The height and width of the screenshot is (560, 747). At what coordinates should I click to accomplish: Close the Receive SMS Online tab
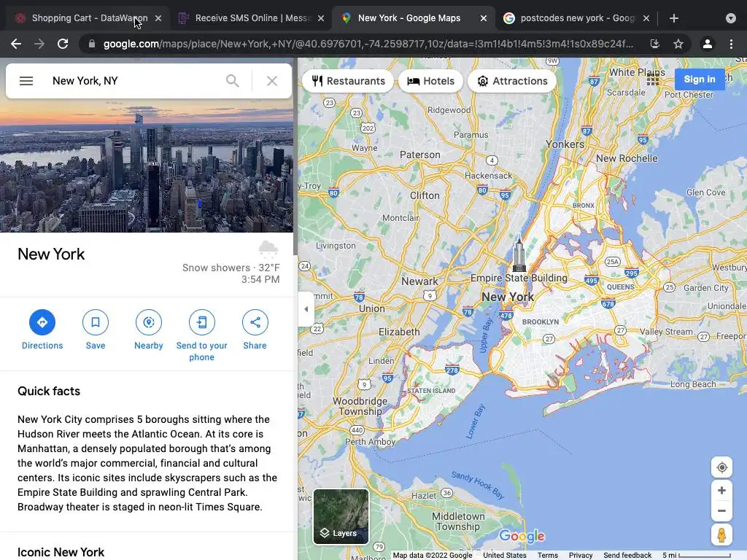(x=321, y=18)
